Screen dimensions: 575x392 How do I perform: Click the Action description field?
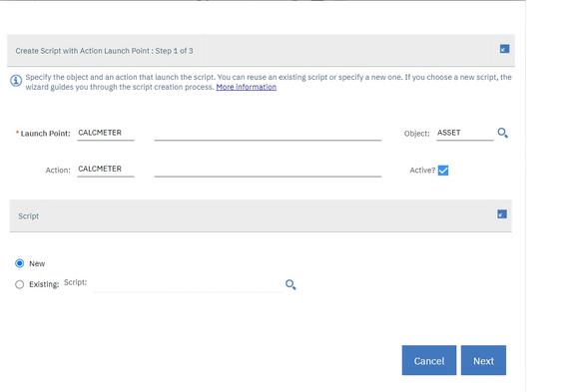[268, 170]
